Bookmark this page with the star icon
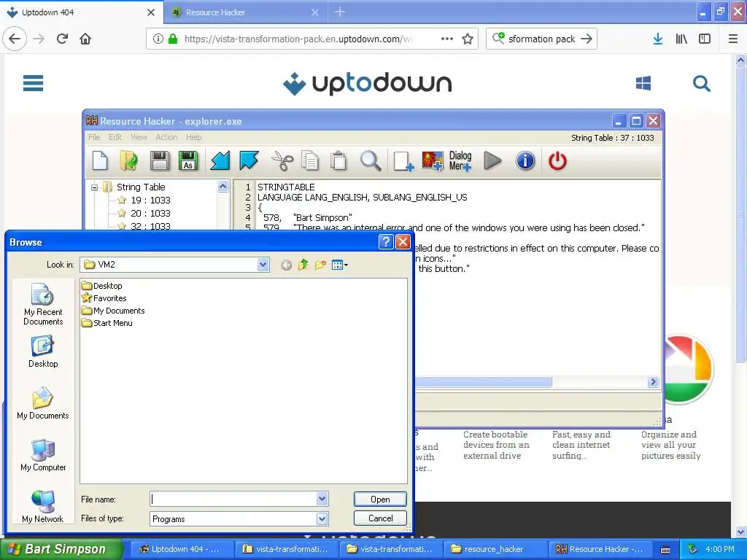Screen dimensions: 747x560 pos(468,39)
